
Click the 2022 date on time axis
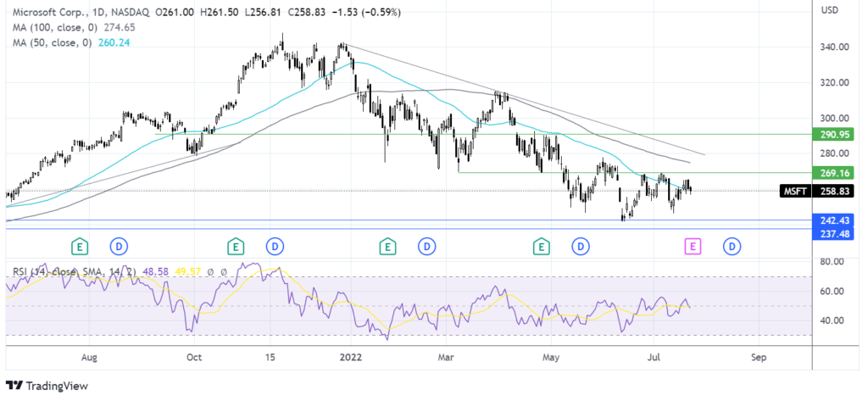pos(349,357)
